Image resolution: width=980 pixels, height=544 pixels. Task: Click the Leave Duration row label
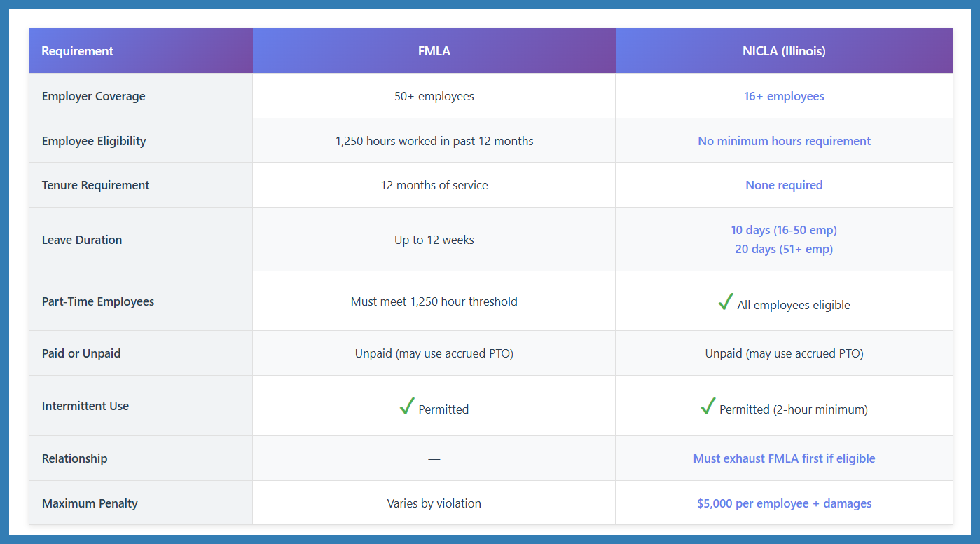pyautogui.click(x=82, y=240)
